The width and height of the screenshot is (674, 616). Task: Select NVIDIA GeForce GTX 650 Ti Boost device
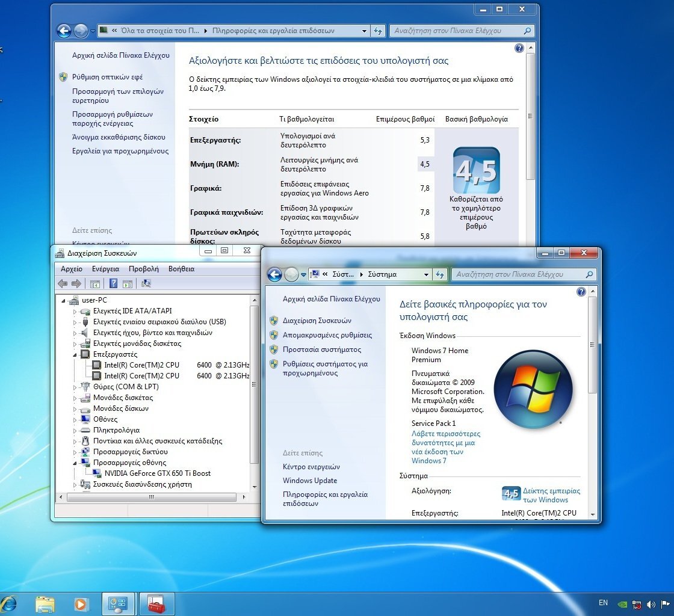point(157,473)
